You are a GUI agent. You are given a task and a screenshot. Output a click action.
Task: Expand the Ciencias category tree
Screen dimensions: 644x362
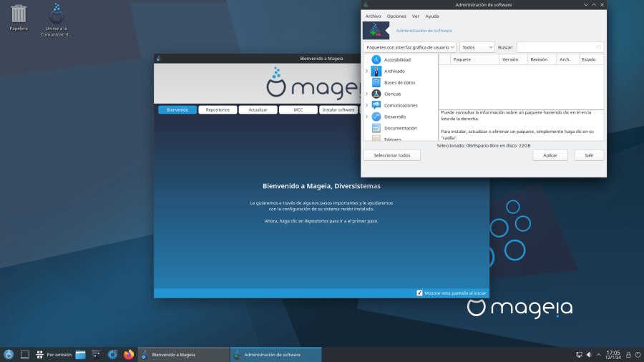[366, 94]
